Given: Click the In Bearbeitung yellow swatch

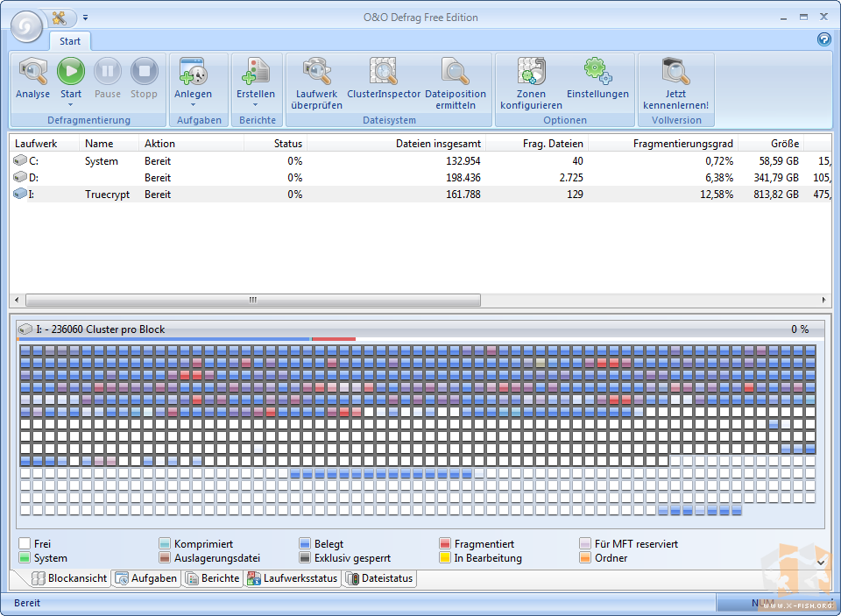Looking at the screenshot, I should pos(445,557).
